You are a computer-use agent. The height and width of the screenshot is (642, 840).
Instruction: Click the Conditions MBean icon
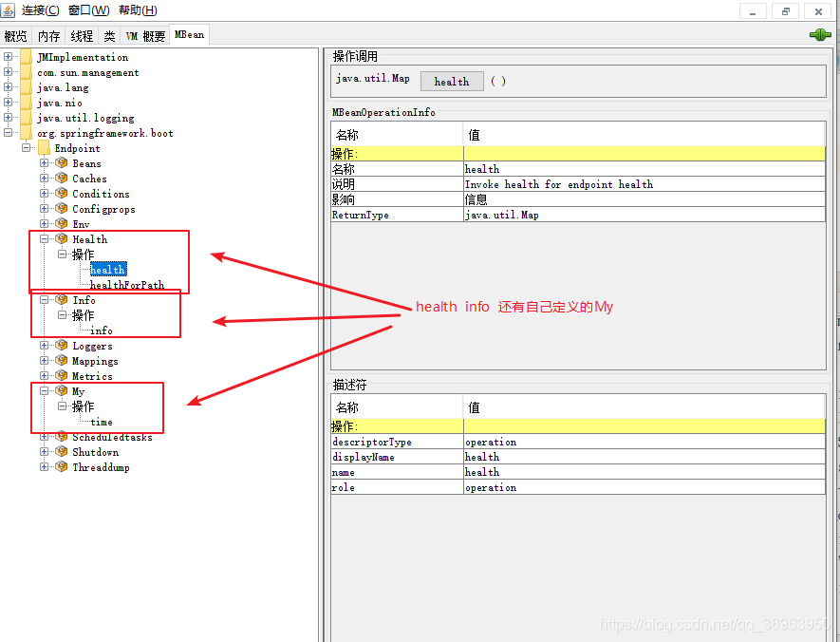click(x=62, y=193)
